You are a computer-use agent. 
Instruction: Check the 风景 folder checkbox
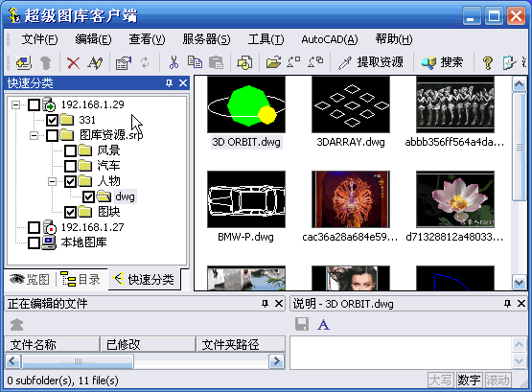(70, 150)
